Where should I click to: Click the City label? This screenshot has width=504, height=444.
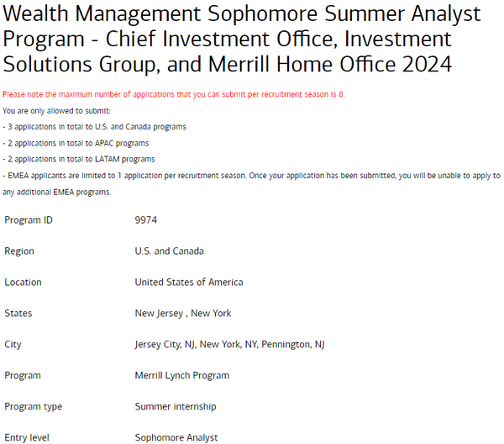tap(13, 345)
